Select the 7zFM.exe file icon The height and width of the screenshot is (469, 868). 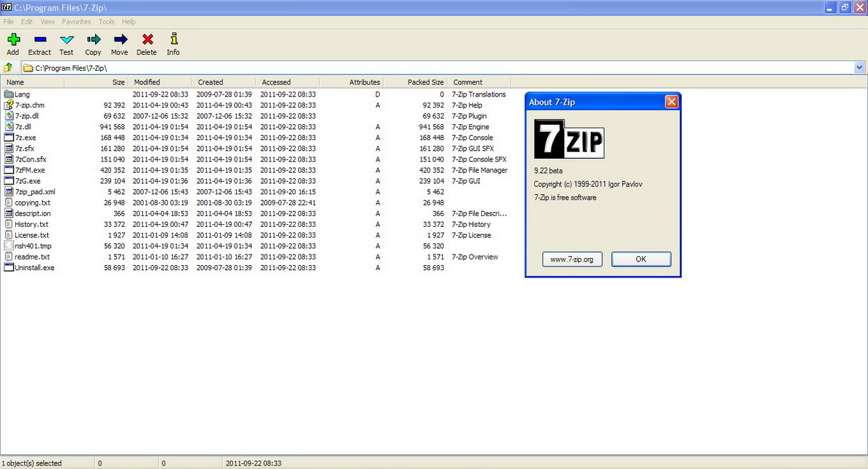pos(9,170)
